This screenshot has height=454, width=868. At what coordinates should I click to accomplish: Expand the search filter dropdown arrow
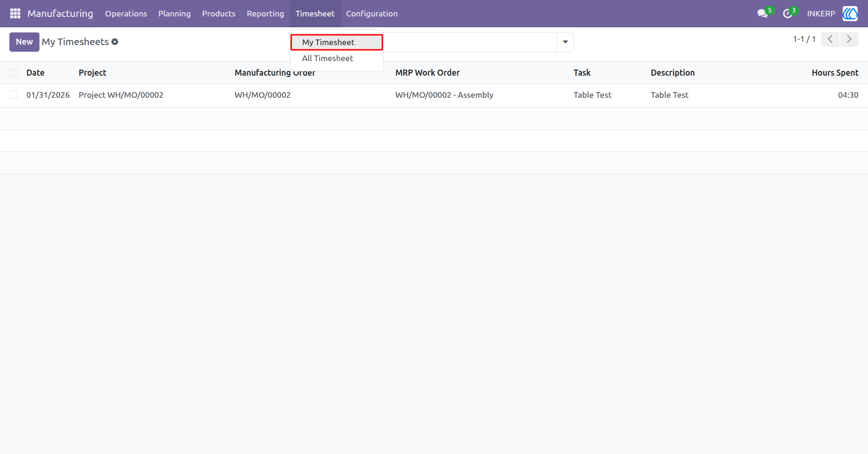(x=565, y=42)
